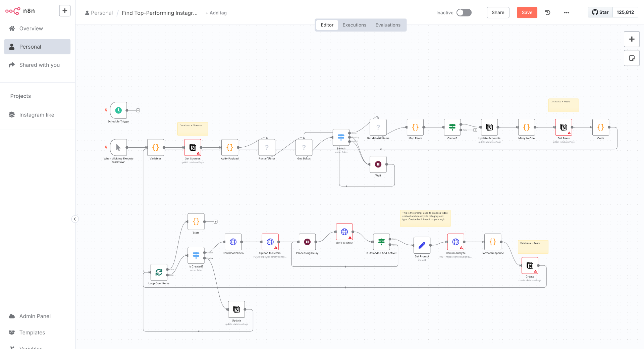The image size is (644, 349).
Task: Open the create-new plus menu in sidebar
Action: coord(65,11)
